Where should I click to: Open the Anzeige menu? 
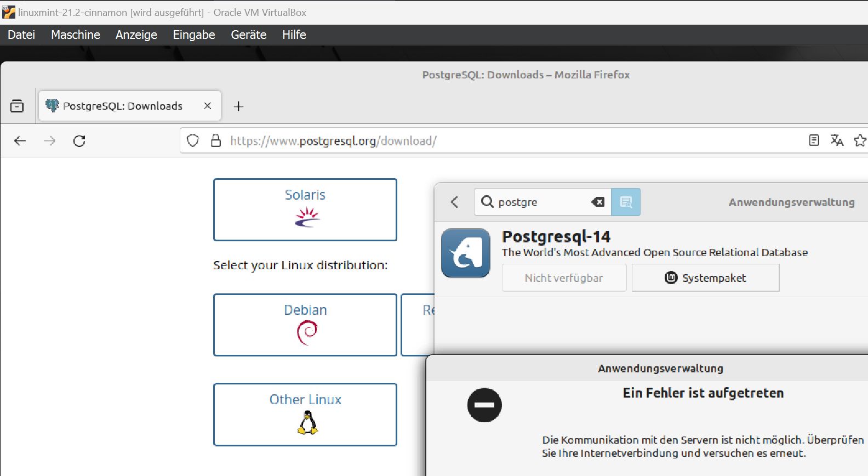136,35
